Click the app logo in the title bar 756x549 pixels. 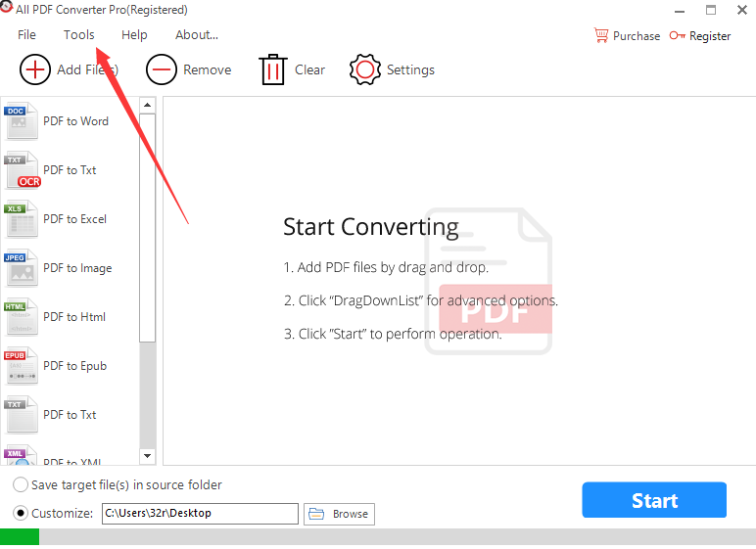point(6,7)
